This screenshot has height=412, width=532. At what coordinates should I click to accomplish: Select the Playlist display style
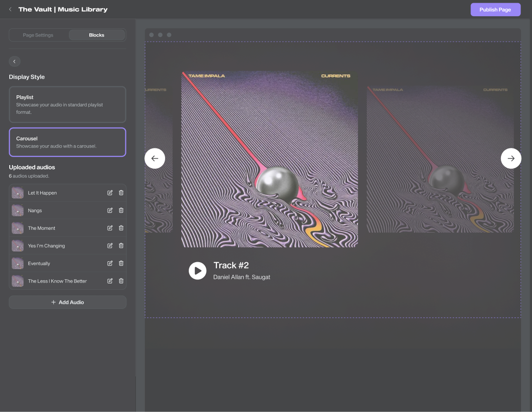click(x=68, y=105)
